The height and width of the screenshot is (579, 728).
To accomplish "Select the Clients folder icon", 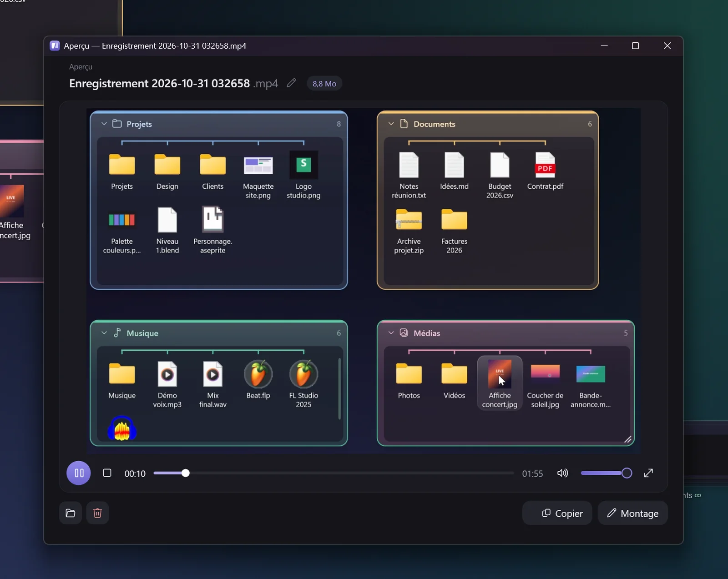I will tap(213, 165).
